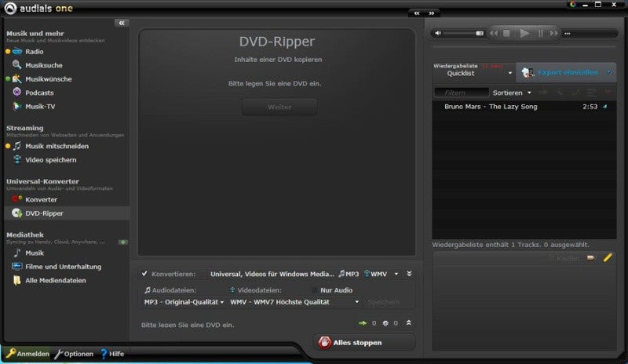Click the green arrow task counter icon

[363, 323]
